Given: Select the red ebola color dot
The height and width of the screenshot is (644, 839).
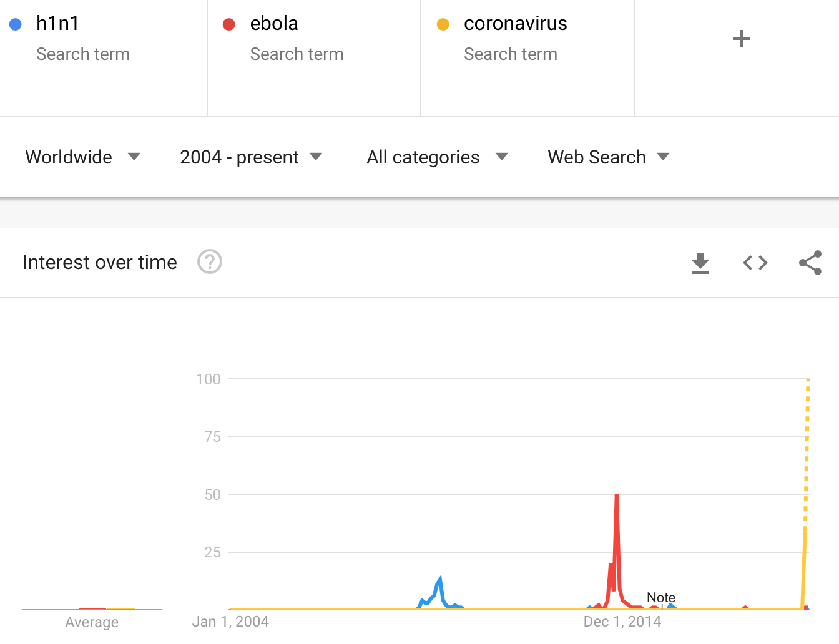Looking at the screenshot, I should (x=229, y=24).
